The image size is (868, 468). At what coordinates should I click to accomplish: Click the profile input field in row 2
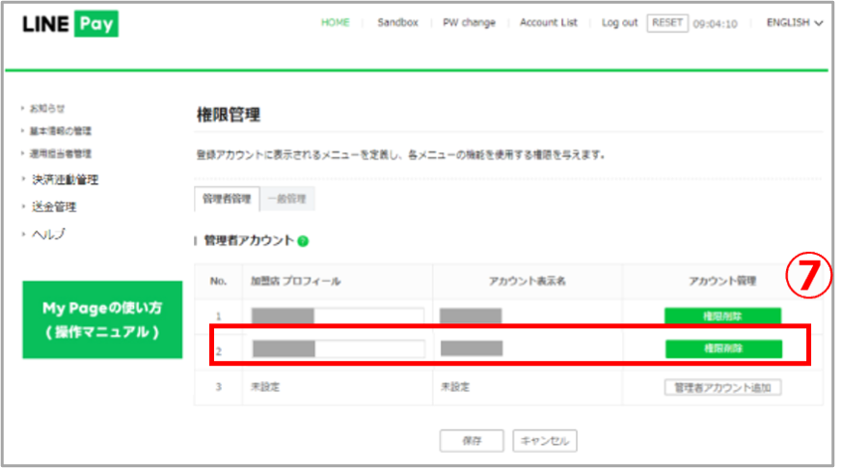pyautogui.click(x=339, y=348)
